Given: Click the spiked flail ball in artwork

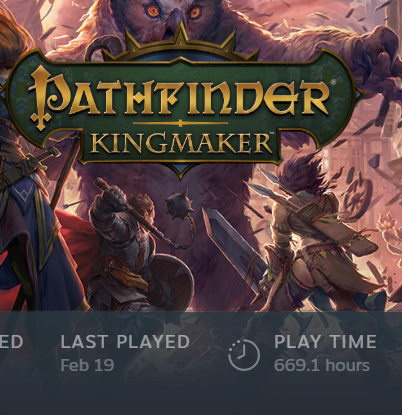Looking at the screenshot, I should click(x=180, y=204).
